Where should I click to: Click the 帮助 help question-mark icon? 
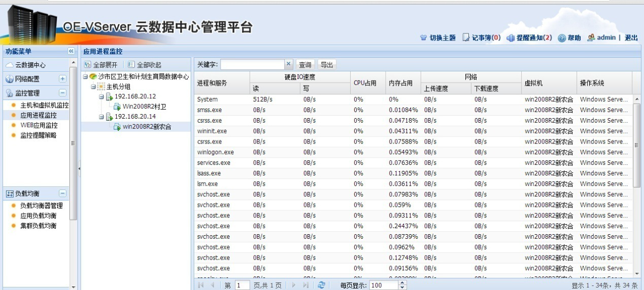coord(562,38)
